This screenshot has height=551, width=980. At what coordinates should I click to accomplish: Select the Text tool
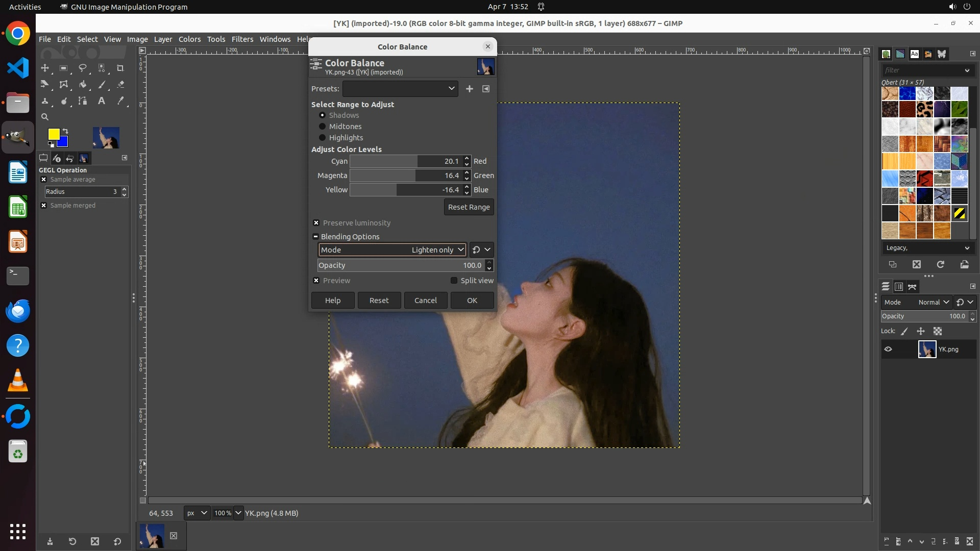(102, 101)
